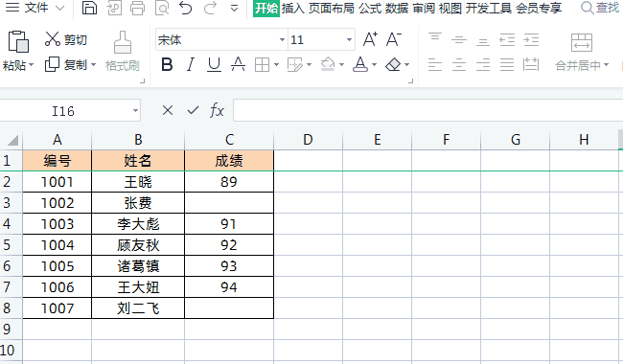Decrease indent in cell
Screen dimensions: 623x364
[x=507, y=39]
